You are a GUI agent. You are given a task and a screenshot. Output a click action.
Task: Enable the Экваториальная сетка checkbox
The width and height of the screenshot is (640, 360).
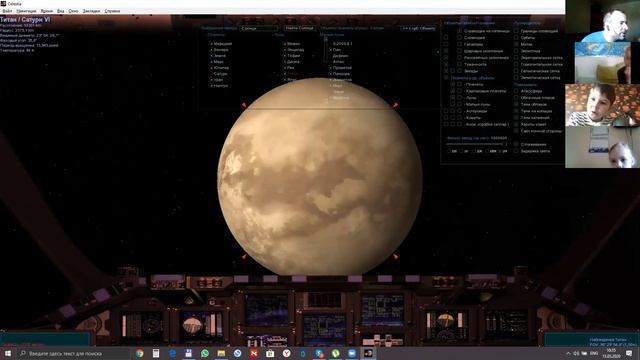(516, 58)
